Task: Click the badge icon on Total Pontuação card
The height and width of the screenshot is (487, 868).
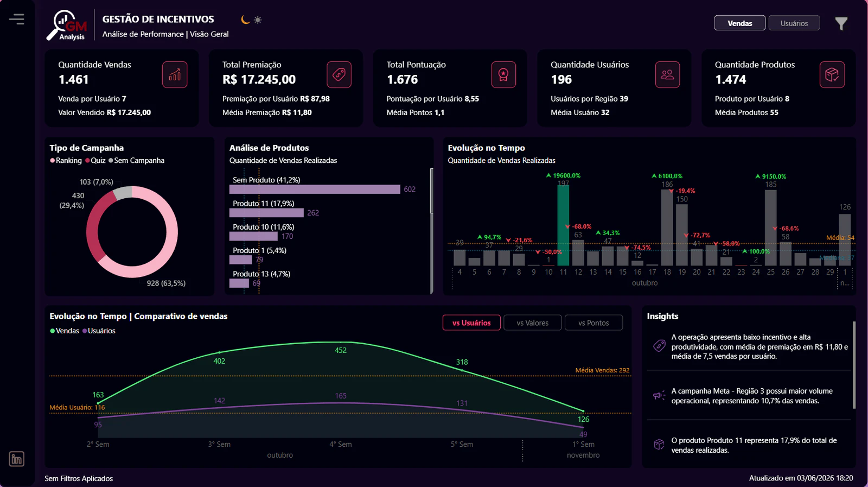Action: [503, 74]
